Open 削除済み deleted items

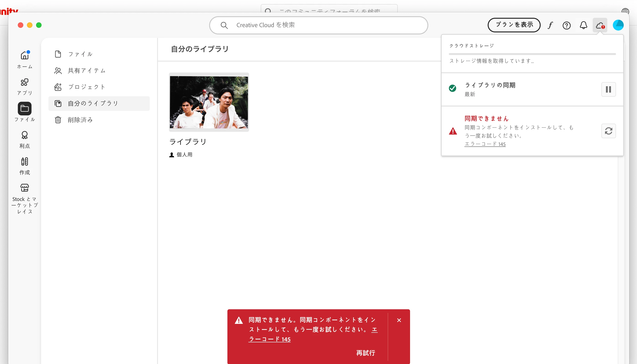tap(80, 120)
